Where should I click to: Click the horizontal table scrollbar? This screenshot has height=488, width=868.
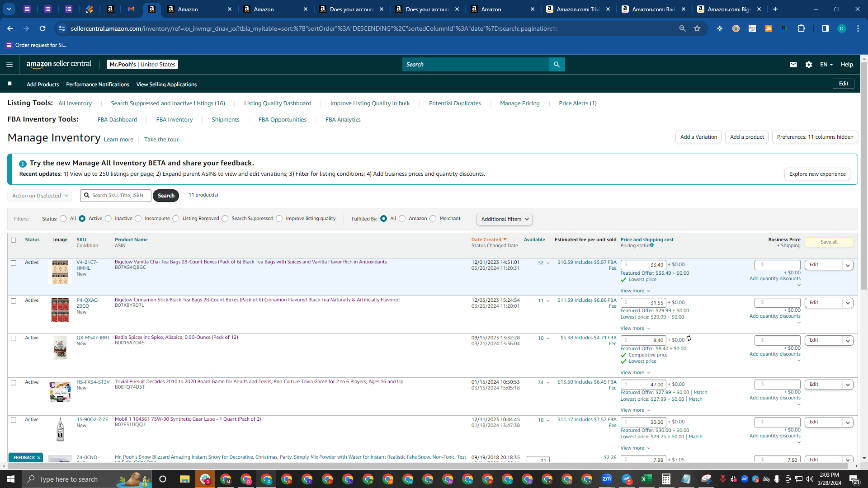[426, 466]
